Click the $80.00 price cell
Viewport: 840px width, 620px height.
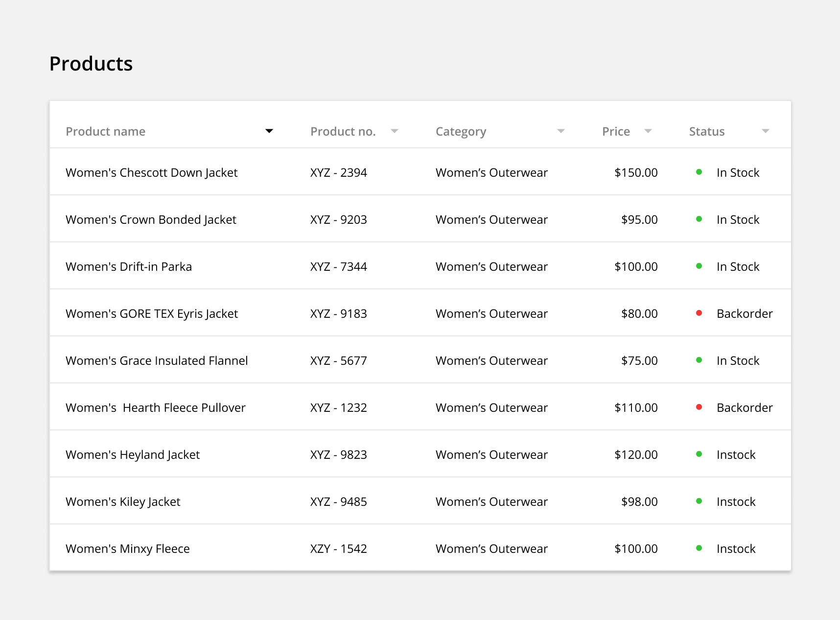click(639, 313)
